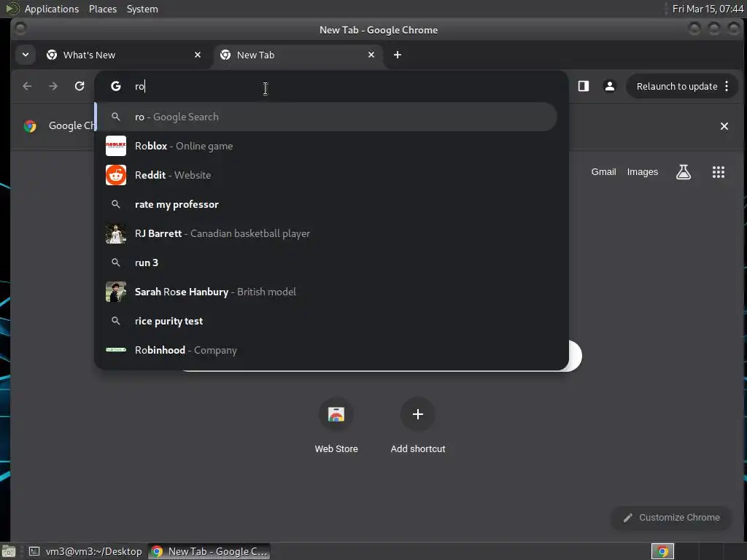The image size is (747, 560).
Task: Open the Images link
Action: (x=642, y=172)
